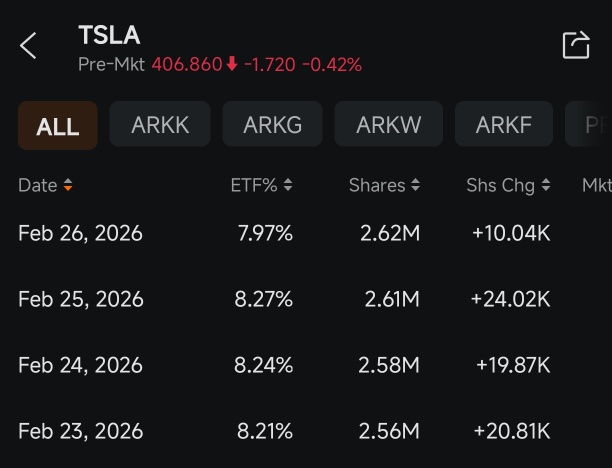Sort by Date column arrows
This screenshot has width=612, height=468.
(x=68, y=185)
